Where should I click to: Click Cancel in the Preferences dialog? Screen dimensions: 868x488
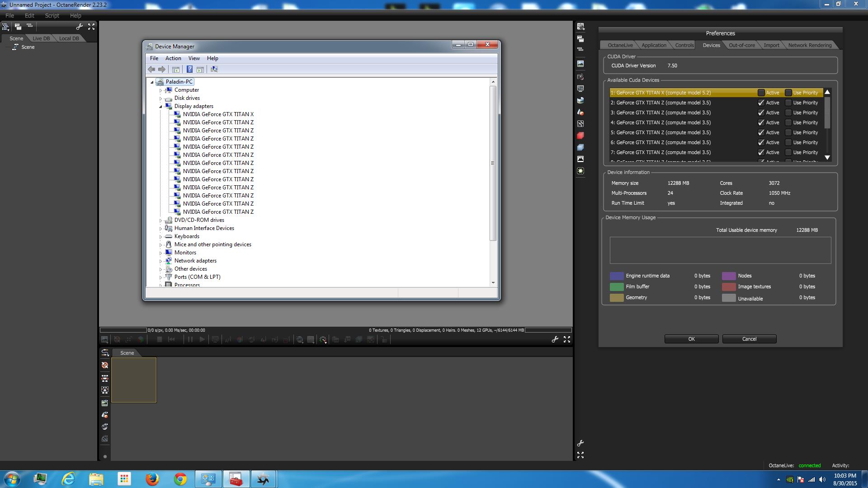(749, 339)
